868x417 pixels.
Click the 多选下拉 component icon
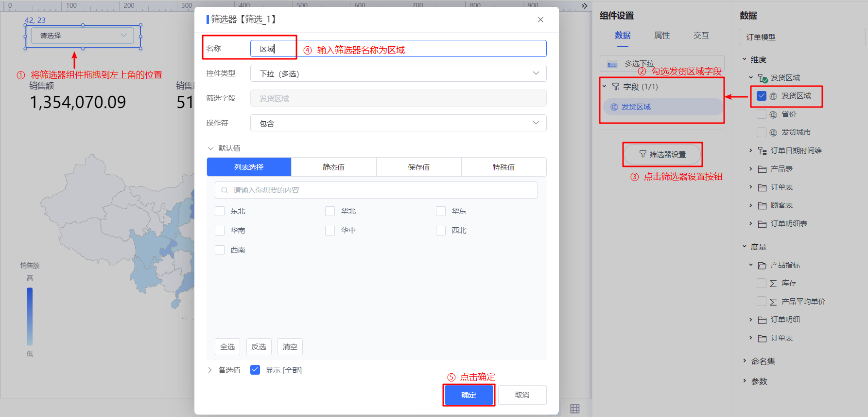click(x=612, y=64)
